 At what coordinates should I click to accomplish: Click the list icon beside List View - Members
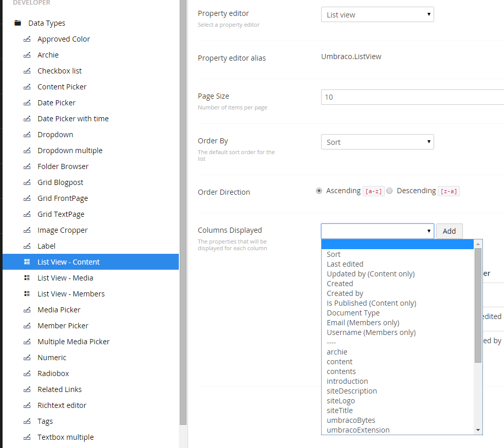pos(27,294)
